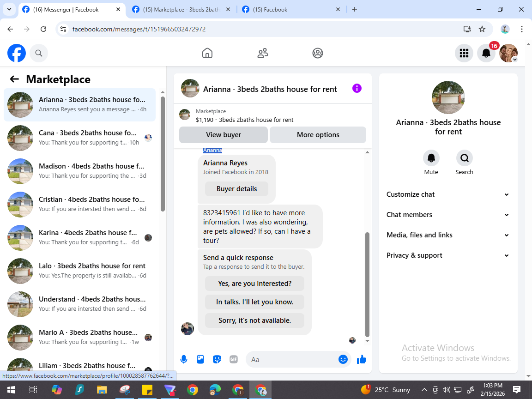
Task: Select the (16) Messenger tab
Action: [72, 10]
